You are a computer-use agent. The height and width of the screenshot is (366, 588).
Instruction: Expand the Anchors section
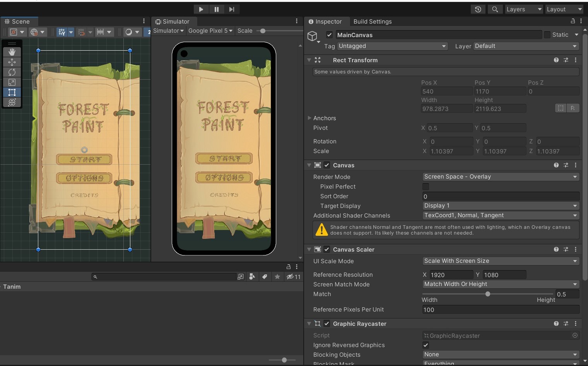point(309,118)
